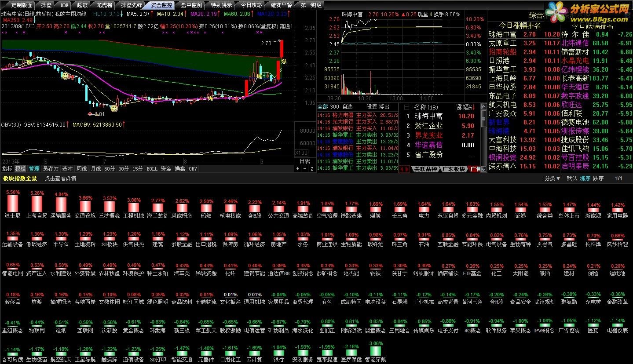The width and height of the screenshot is (633, 364).
Task: Click the 医疗保健 sector bar icon
Action: tap(351, 352)
